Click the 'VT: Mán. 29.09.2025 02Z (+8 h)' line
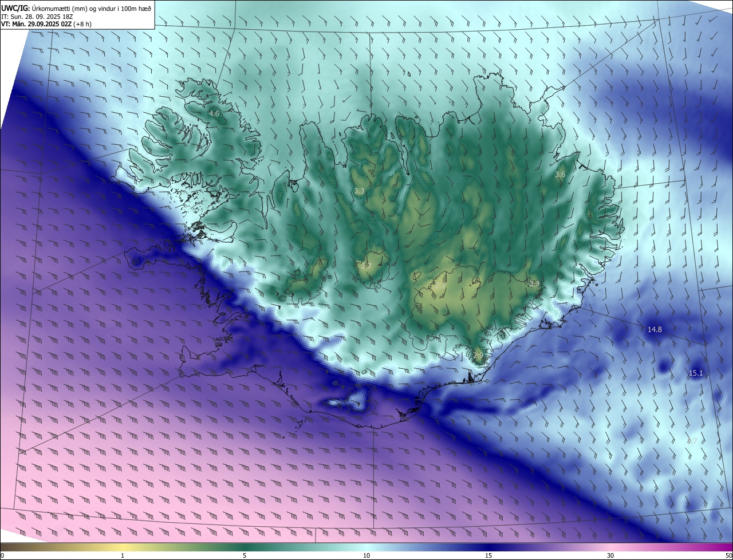 click(x=46, y=24)
